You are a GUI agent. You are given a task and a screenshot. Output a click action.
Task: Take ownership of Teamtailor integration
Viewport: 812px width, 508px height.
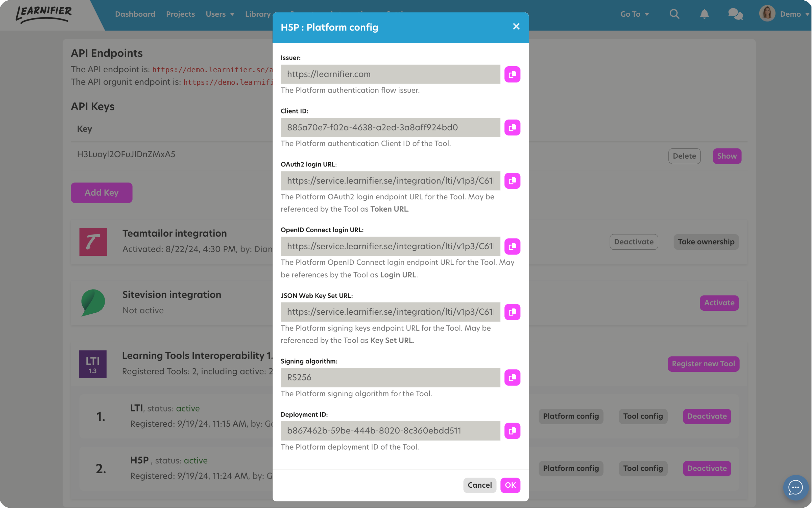click(706, 242)
